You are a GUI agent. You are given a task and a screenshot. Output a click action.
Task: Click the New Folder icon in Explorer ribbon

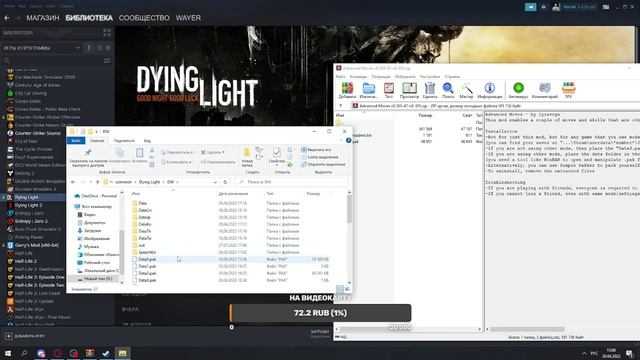point(247,153)
